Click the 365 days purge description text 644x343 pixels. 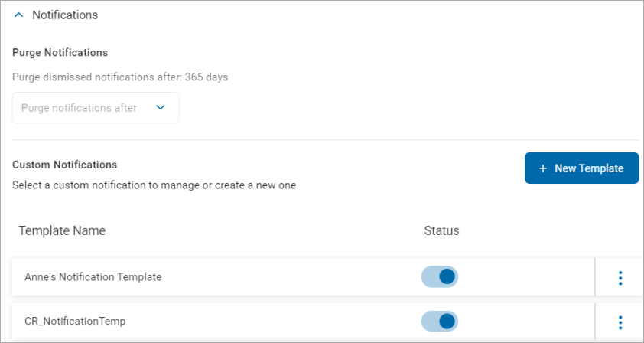coord(120,77)
